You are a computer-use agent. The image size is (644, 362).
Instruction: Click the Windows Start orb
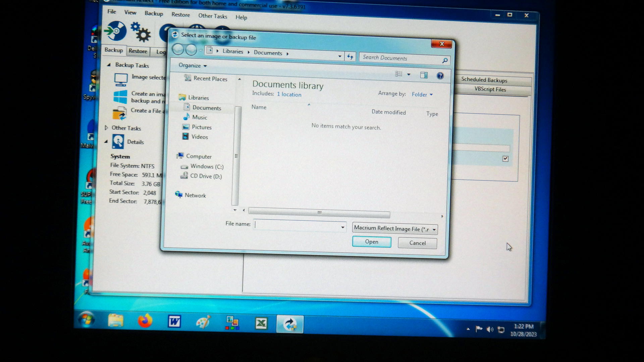tap(87, 319)
